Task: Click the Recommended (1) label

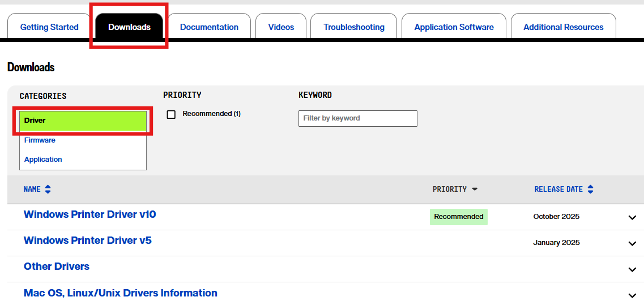Action: click(211, 114)
